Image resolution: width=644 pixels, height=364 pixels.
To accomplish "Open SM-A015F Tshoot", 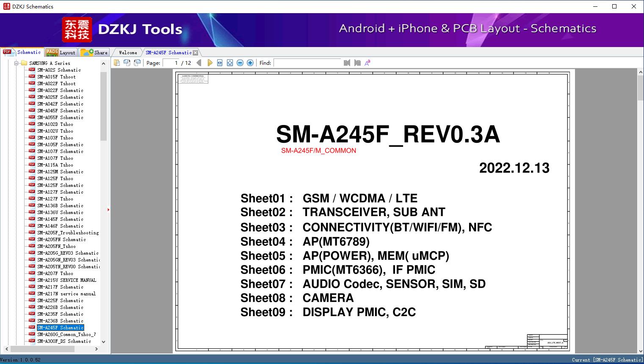I will (x=56, y=77).
